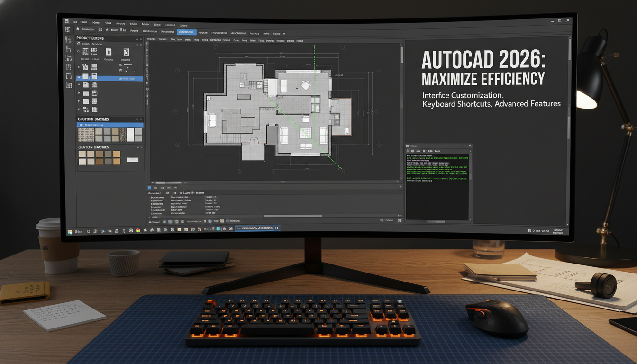The image size is (637, 364).
Task: Expand the selected Project Browser tree item
Action: 79,77
